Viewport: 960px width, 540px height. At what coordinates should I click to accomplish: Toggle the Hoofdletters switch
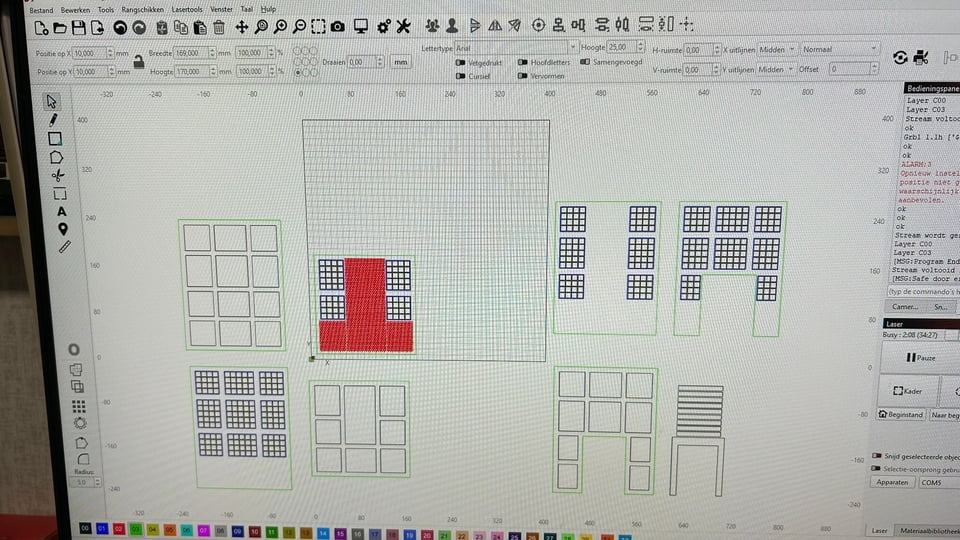pyautogui.click(x=524, y=62)
